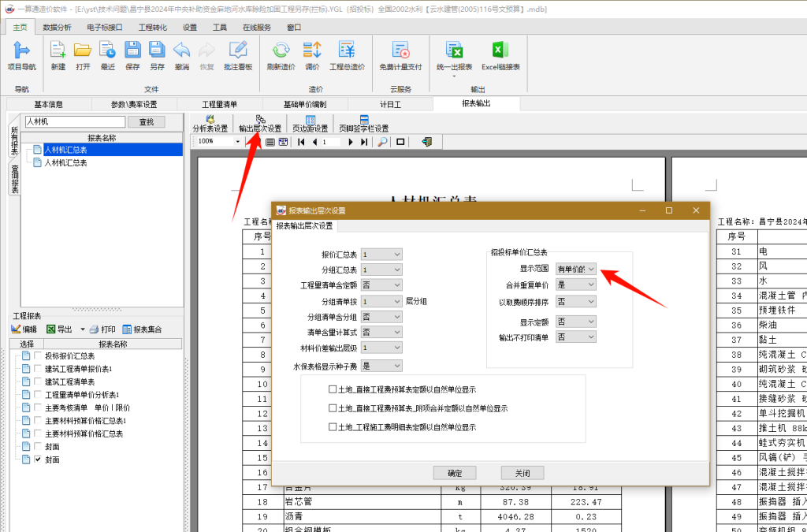Image resolution: width=807 pixels, height=532 pixels.
Task: Click the 新建 (New) file icon
Action: coord(58,50)
